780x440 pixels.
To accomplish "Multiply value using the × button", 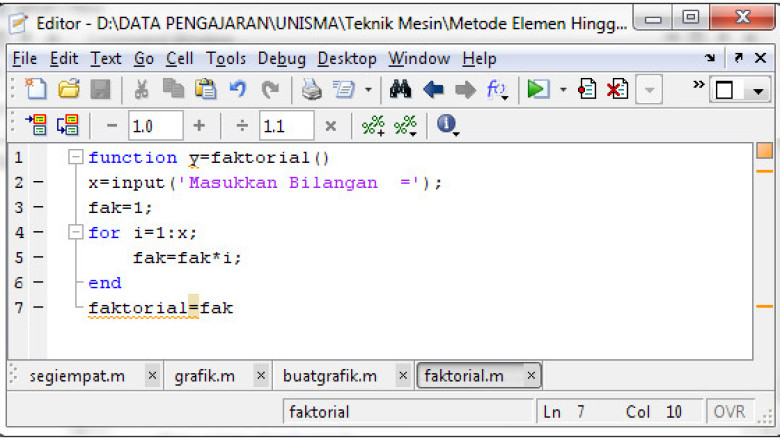I will [x=331, y=126].
